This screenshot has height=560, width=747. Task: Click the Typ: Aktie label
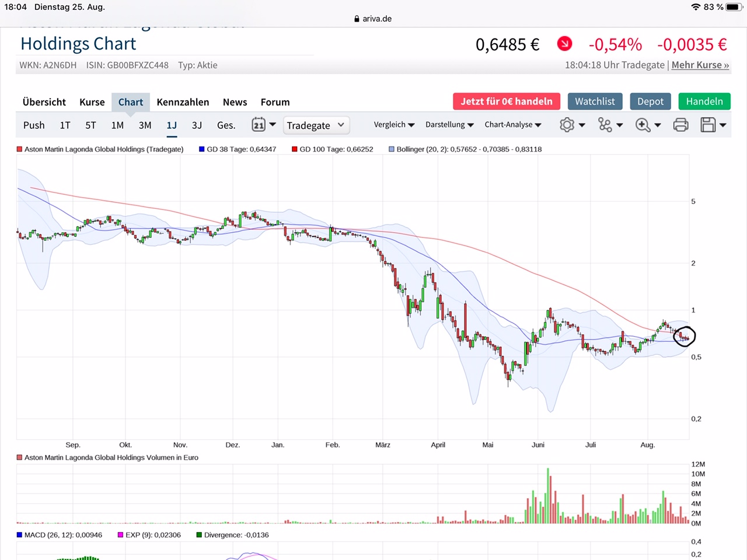pos(198,65)
